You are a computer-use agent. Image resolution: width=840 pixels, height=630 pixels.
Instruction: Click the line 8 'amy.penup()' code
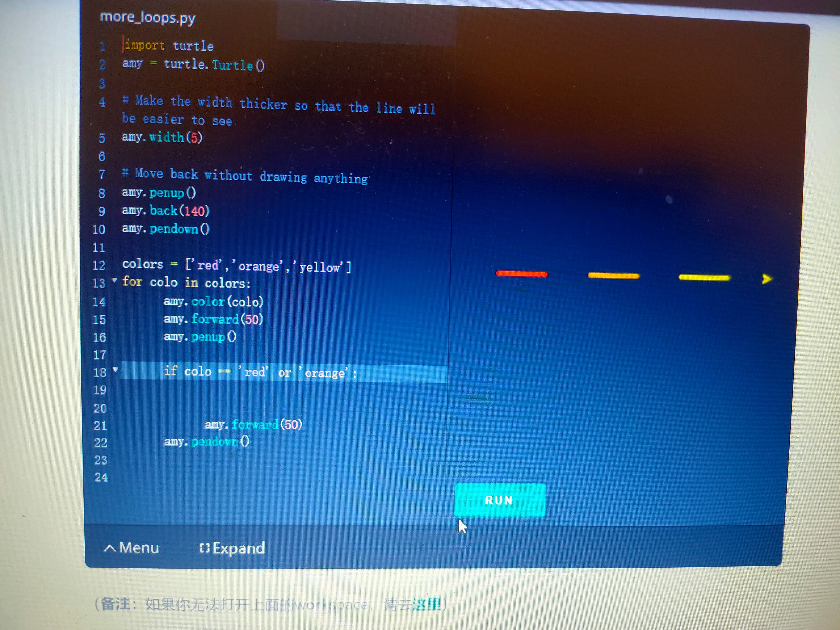pyautogui.click(x=159, y=193)
